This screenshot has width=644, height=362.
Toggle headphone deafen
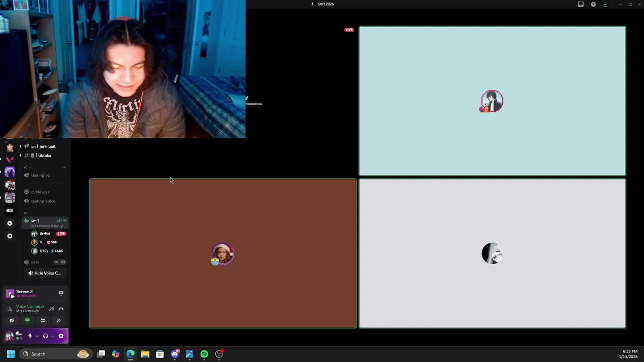(x=45, y=336)
